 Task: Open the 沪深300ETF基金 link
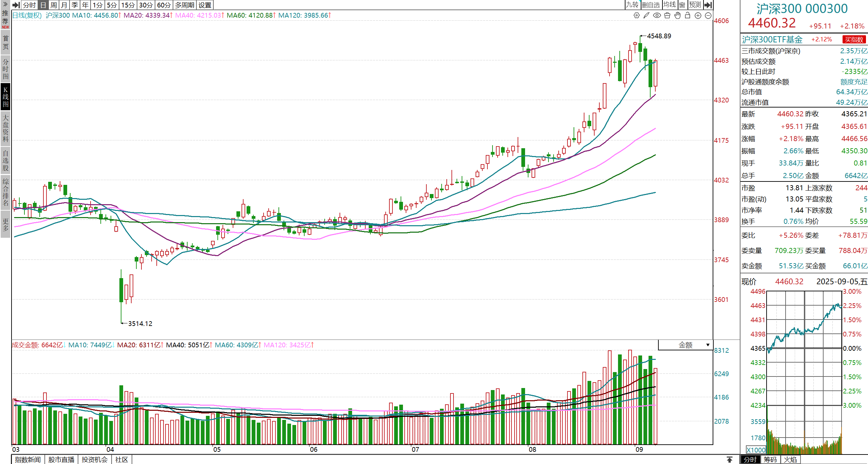tap(772, 39)
